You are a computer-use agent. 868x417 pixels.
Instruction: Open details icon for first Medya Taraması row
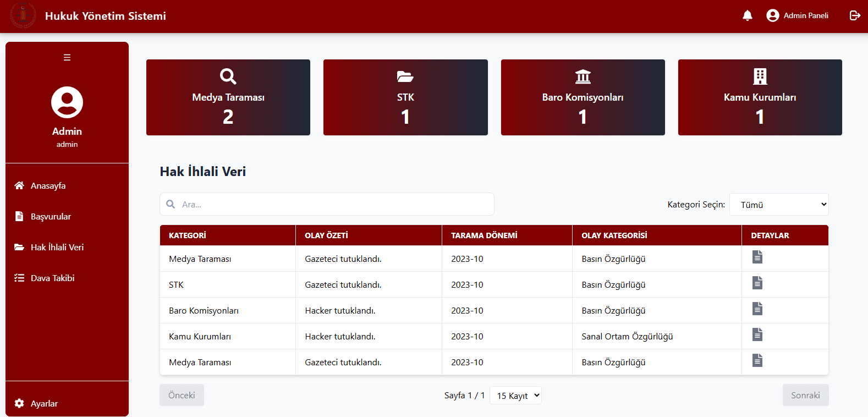coord(757,257)
